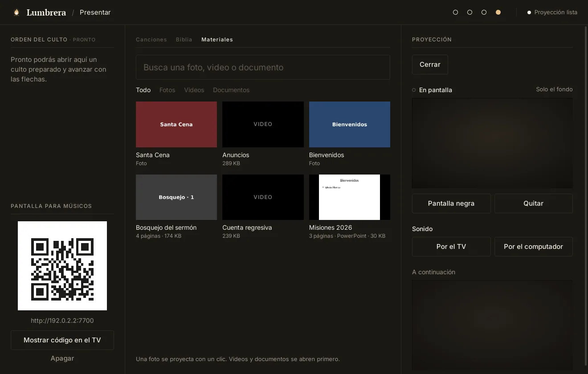Screen dimensions: 588x374
Task: Open the Canciones tab
Action: click(x=151, y=40)
